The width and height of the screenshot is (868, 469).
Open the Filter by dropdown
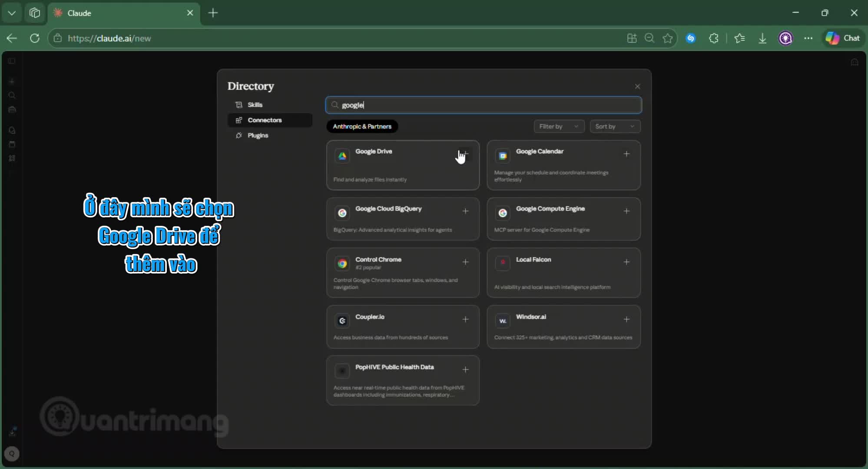[559, 126]
